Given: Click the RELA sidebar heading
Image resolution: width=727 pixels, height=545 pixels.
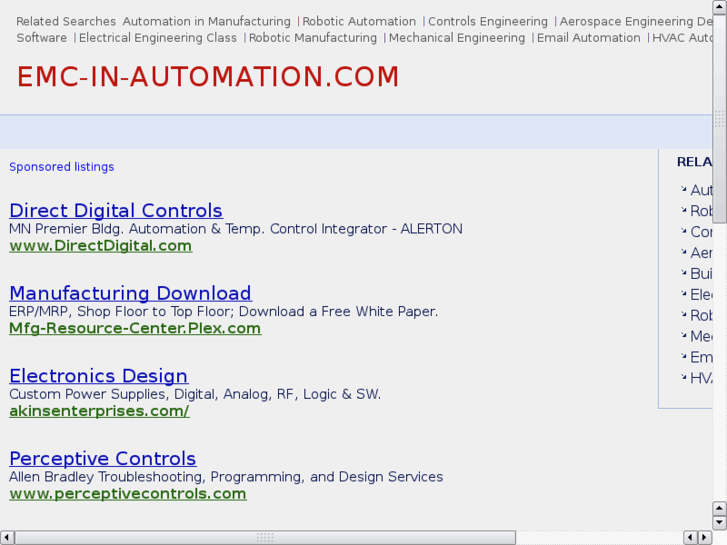Looking at the screenshot, I should pos(695,162).
